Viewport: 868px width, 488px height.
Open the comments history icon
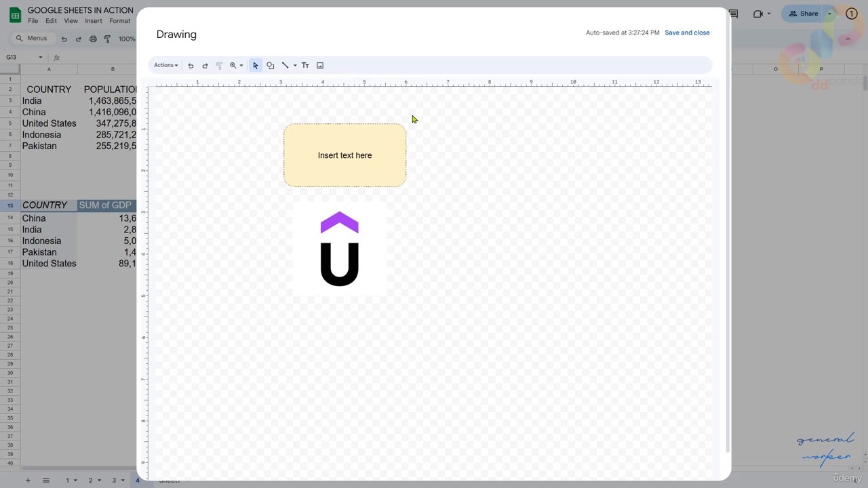pyautogui.click(x=733, y=14)
